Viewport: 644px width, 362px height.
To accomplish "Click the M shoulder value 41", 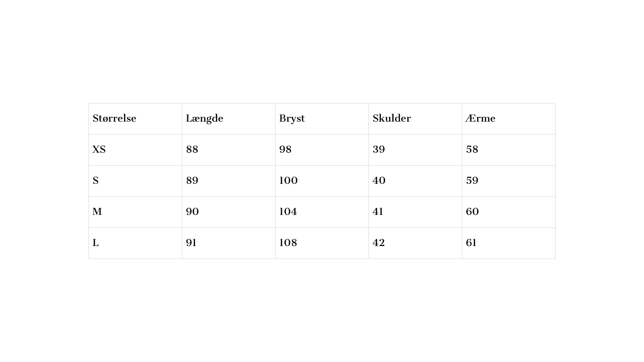I will [378, 212].
